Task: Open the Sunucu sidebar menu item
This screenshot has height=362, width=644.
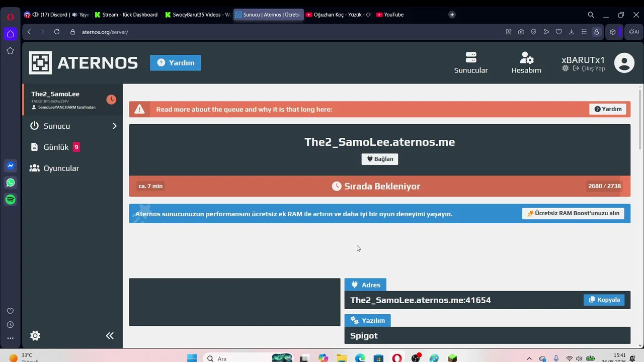Action: click(72, 126)
